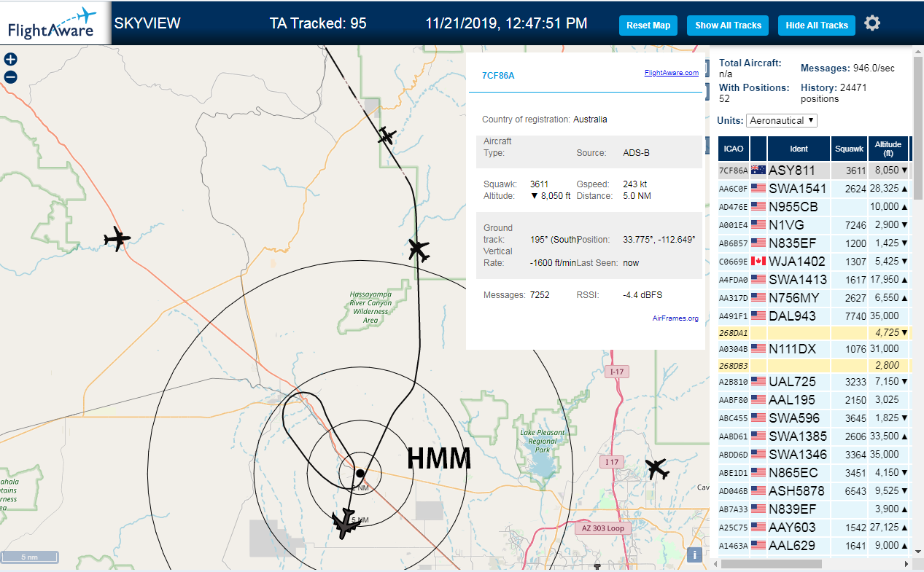Image resolution: width=924 pixels, height=572 pixels.
Task: Select the N756MY aircraft row
Action: 814,298
